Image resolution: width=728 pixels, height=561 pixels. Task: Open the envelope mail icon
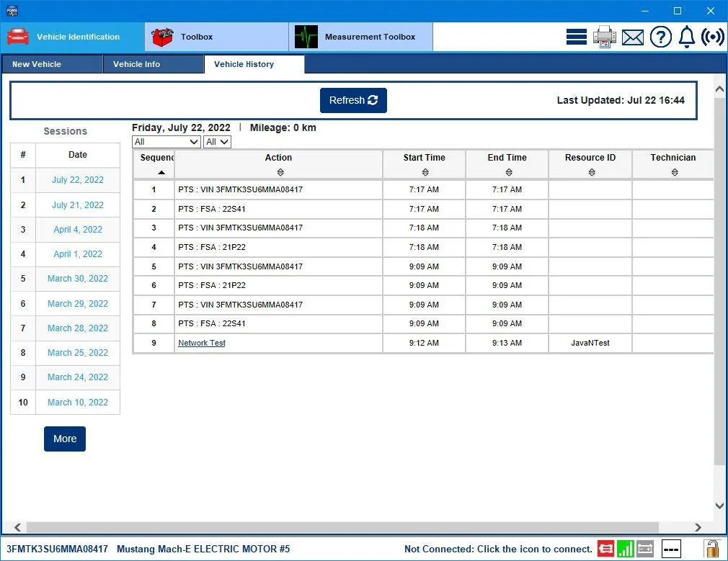pyautogui.click(x=632, y=37)
